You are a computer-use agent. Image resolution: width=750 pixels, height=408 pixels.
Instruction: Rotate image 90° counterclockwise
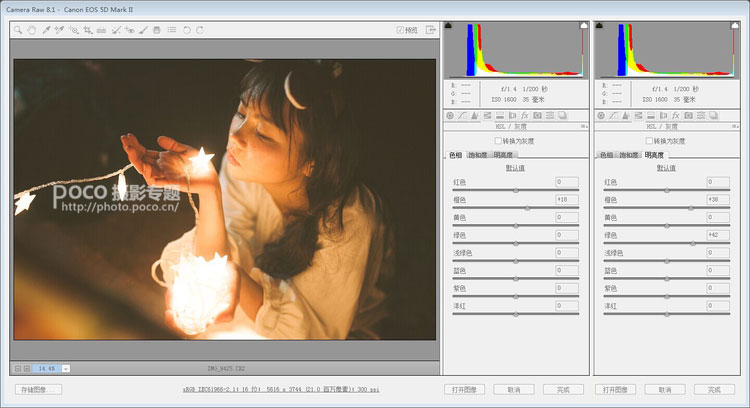coord(187,30)
